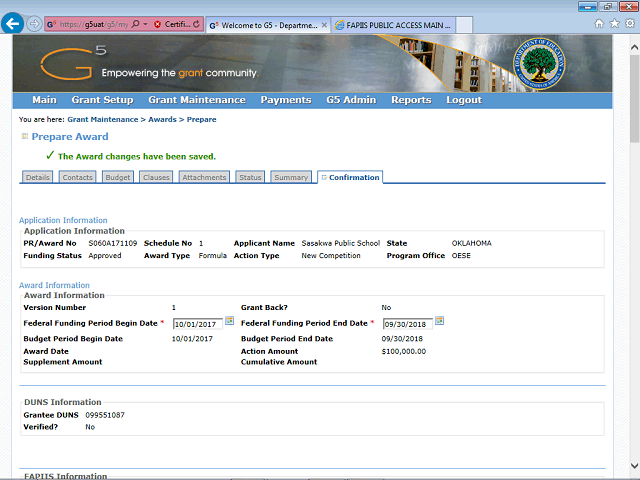Switch to FAPIIS PUBLIC ACCESS MAIN tab
Viewport: 640px width, 480px height.
(393, 25)
